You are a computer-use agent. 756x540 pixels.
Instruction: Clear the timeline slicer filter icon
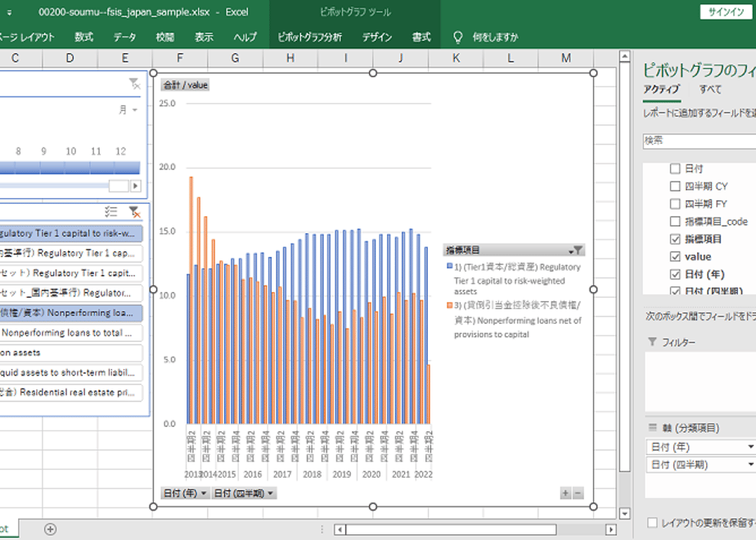[134, 83]
